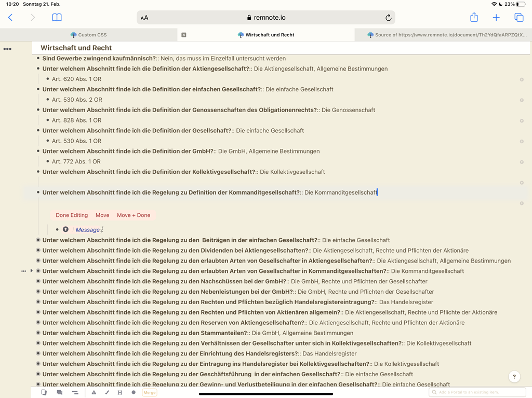Open Safari bookmarks book icon
The height and width of the screenshot is (398, 532).
click(x=57, y=18)
